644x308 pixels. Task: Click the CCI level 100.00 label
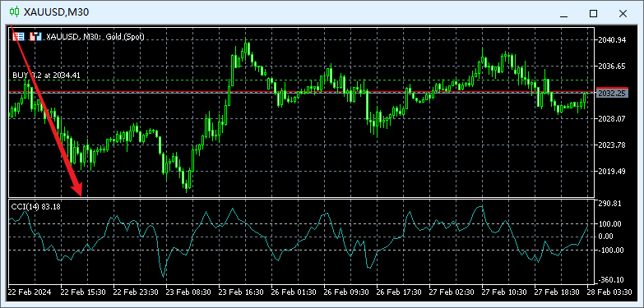click(610, 224)
